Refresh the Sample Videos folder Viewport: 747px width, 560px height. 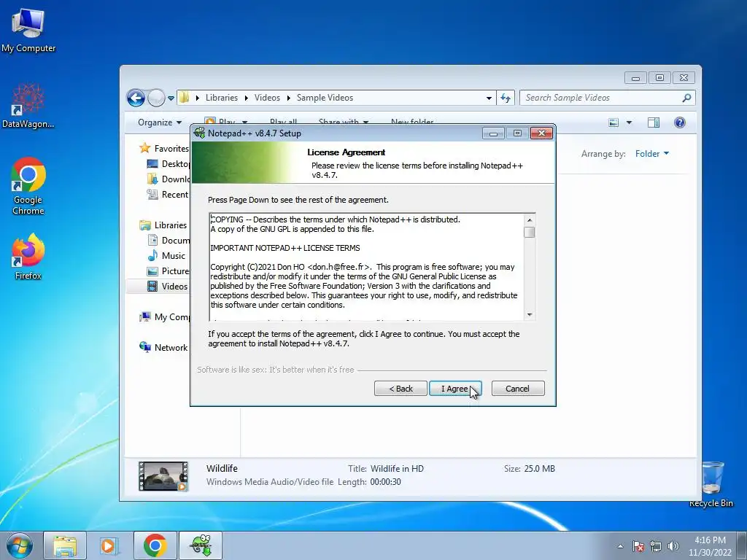(x=505, y=98)
